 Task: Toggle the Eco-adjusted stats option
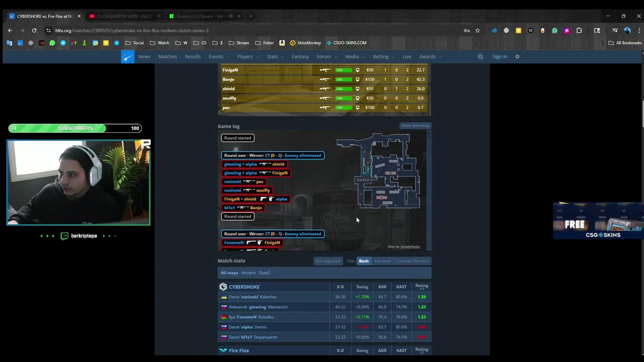pyautogui.click(x=328, y=261)
